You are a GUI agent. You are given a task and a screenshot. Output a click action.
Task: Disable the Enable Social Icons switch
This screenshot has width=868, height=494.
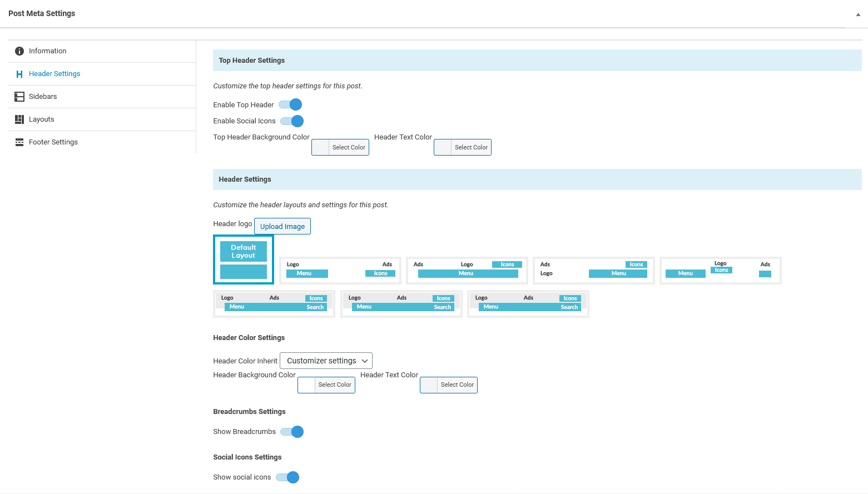[291, 121]
